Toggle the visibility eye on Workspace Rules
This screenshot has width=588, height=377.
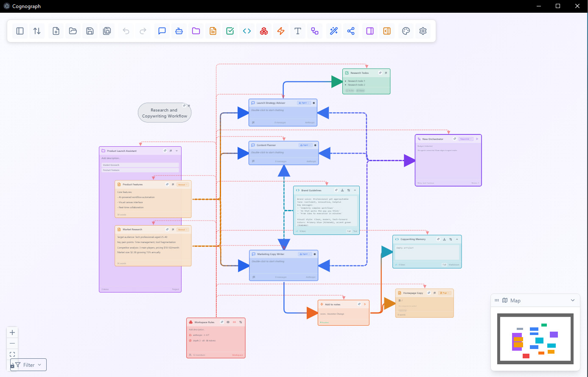tap(228, 322)
